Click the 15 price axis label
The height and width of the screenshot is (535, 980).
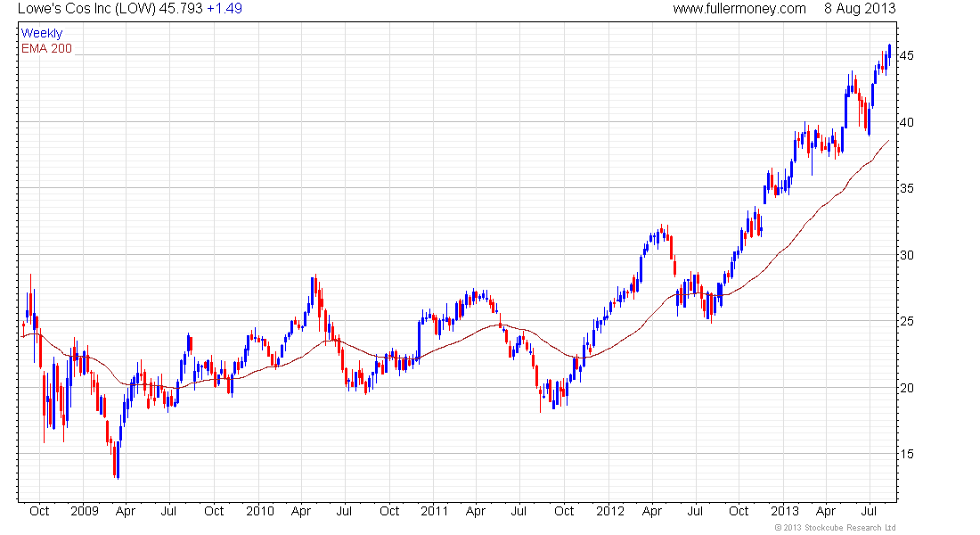[906, 454]
